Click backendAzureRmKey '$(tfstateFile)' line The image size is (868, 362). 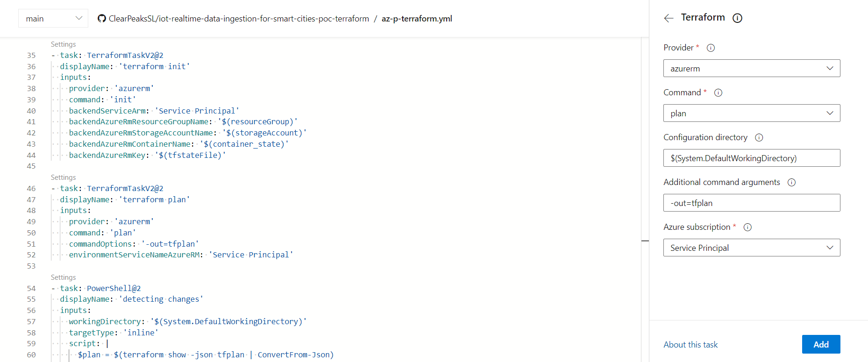pos(147,155)
